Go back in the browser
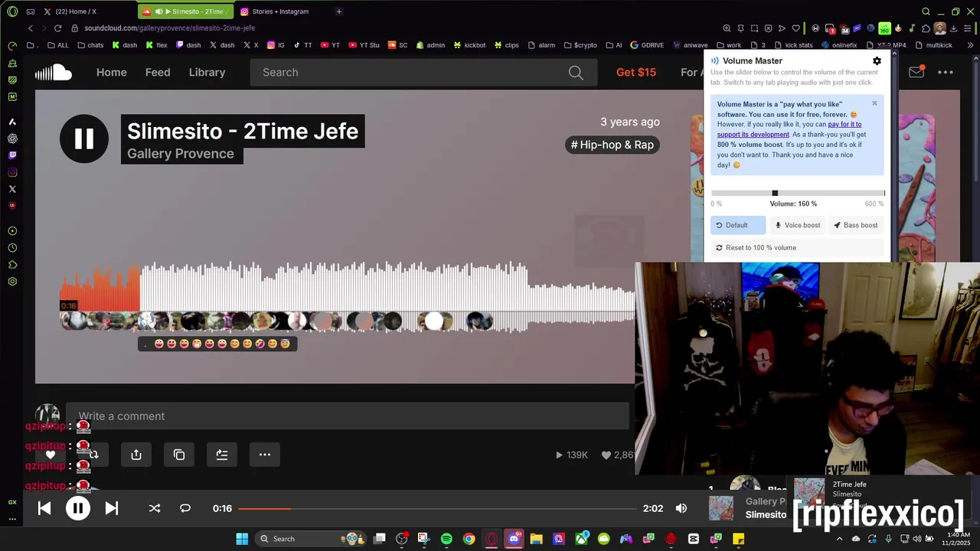 tap(31, 28)
